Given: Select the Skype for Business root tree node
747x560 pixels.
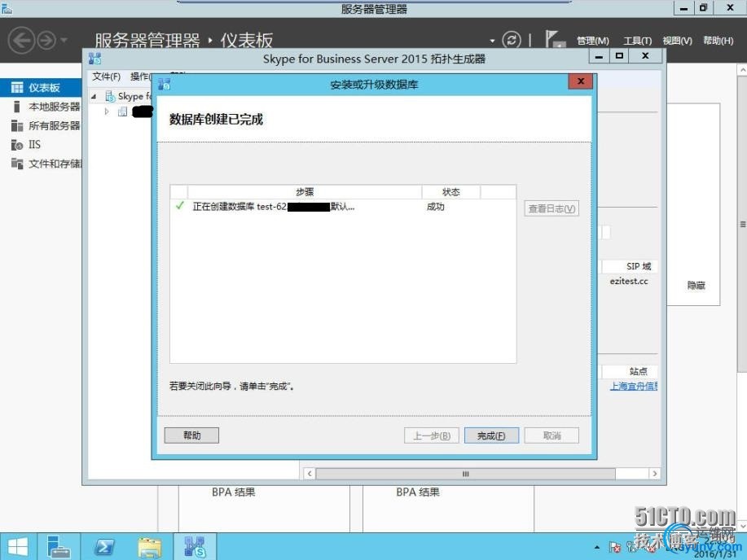Looking at the screenshot, I should [130, 96].
